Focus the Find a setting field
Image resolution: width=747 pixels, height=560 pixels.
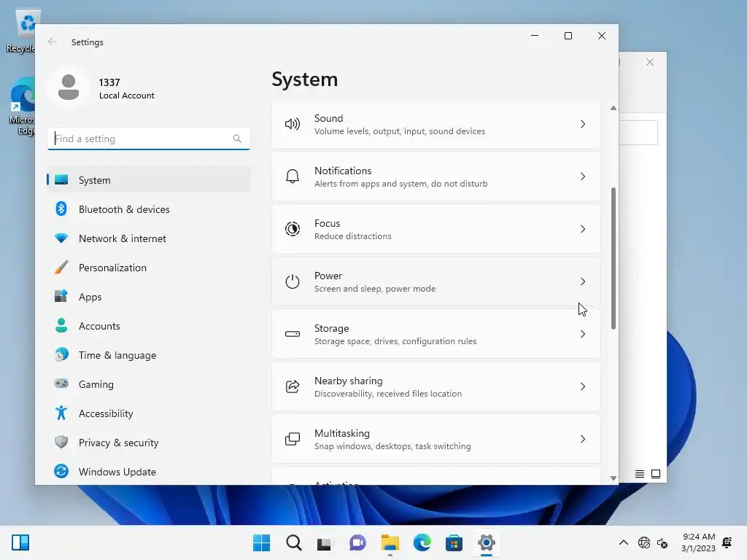[x=149, y=139]
